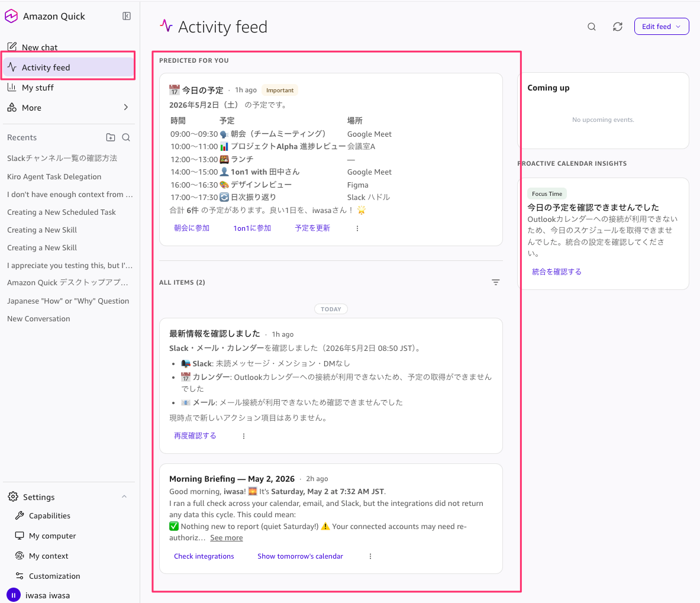Click the Important tag on 今日の予定
Viewport: 700px width, 603px height.
[x=280, y=90]
